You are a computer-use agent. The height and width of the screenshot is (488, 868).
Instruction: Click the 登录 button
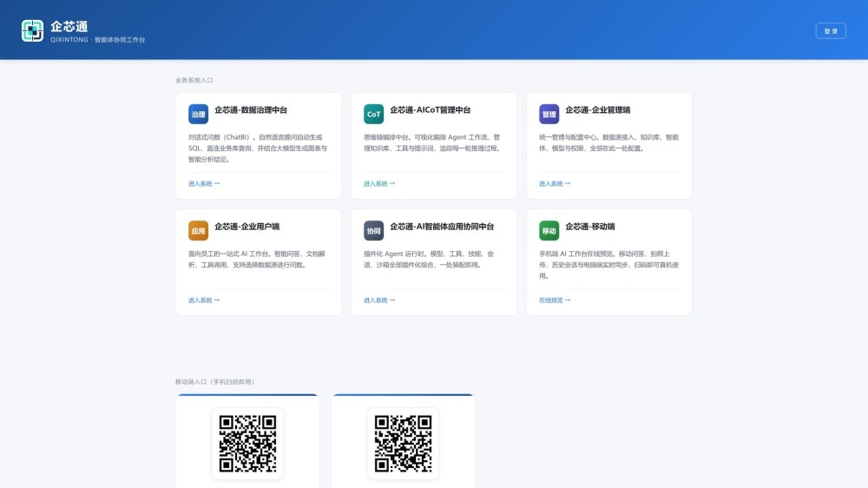831,31
